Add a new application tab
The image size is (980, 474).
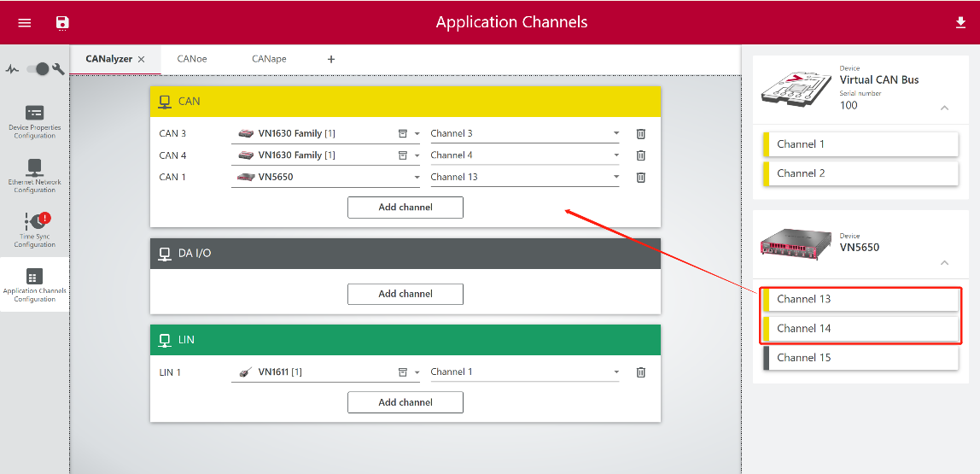pos(331,59)
